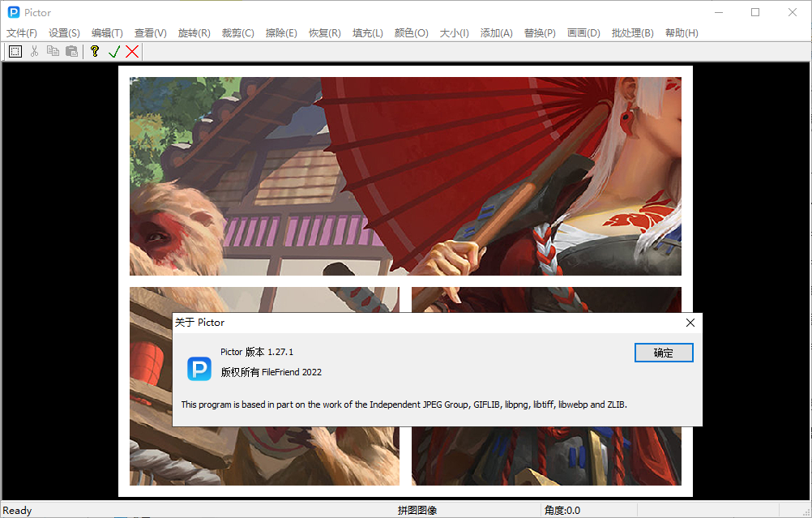
Task: Cancel with the red X toolbar icon
Action: 132,51
